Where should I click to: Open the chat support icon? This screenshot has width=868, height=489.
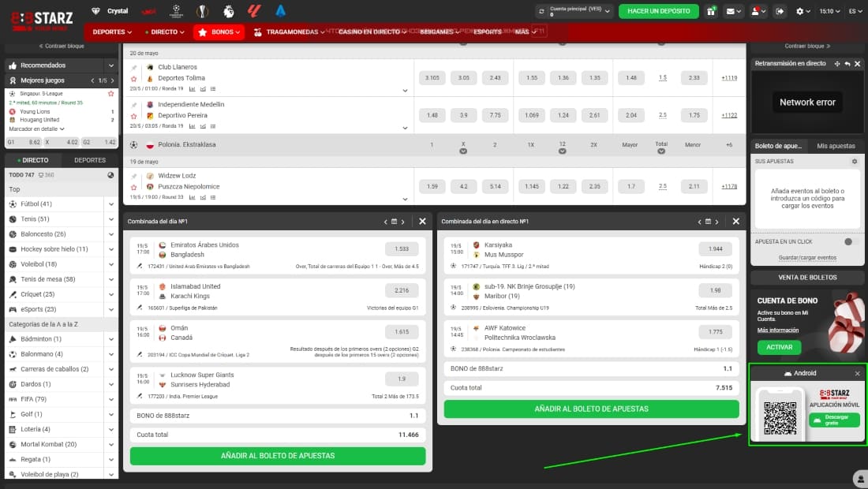tap(859, 479)
